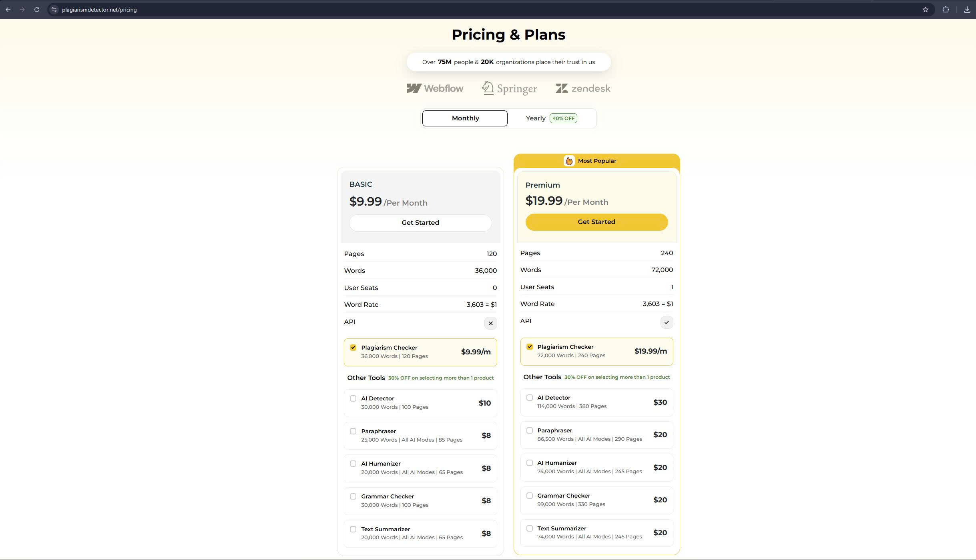Click the 75M people trust banner
The image size is (976, 560).
click(x=508, y=62)
